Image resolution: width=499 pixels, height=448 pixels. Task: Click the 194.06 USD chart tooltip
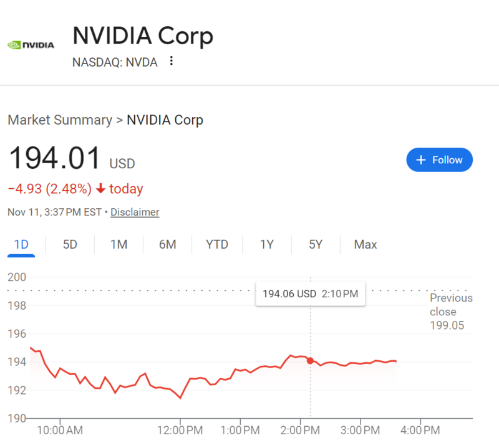310,293
